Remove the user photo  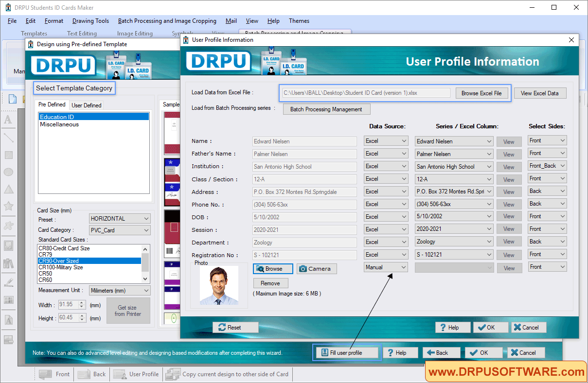[x=270, y=283]
